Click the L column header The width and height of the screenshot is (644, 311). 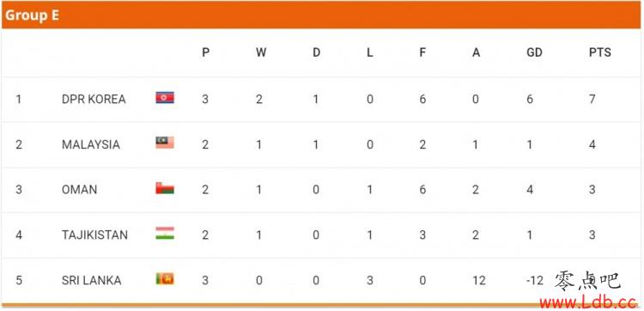369,52
